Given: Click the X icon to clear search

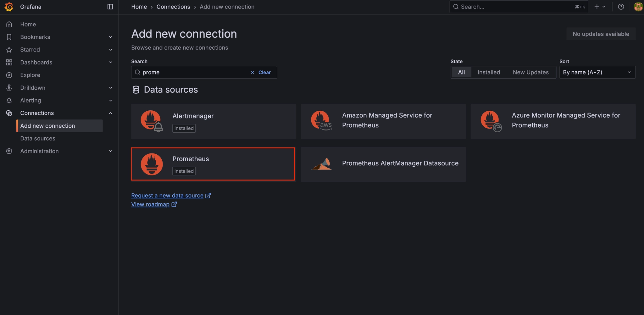Looking at the screenshot, I should (253, 72).
